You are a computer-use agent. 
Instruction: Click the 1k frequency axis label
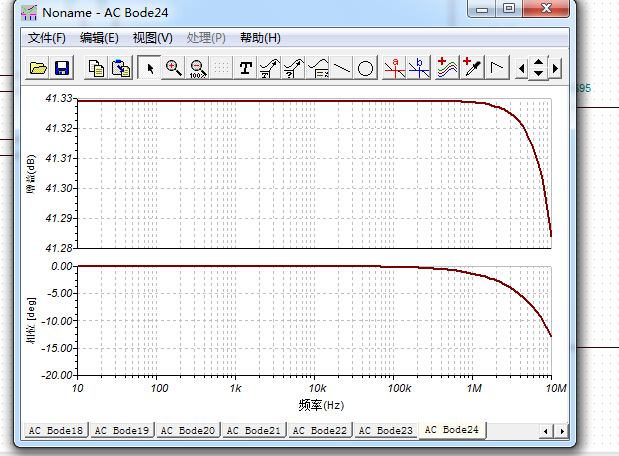[x=235, y=388]
